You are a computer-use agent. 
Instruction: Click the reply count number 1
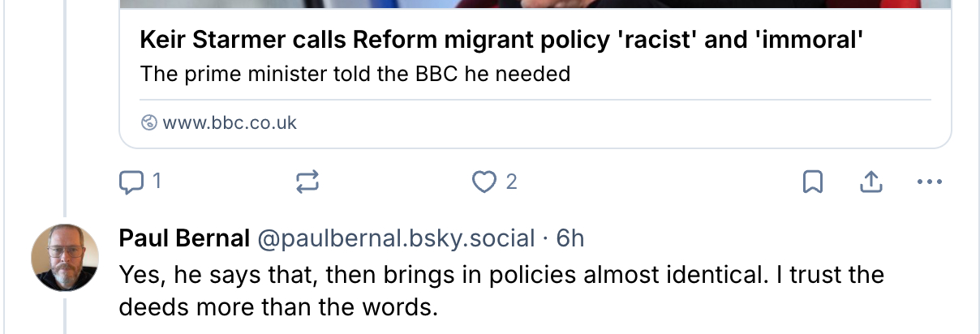coord(157,182)
